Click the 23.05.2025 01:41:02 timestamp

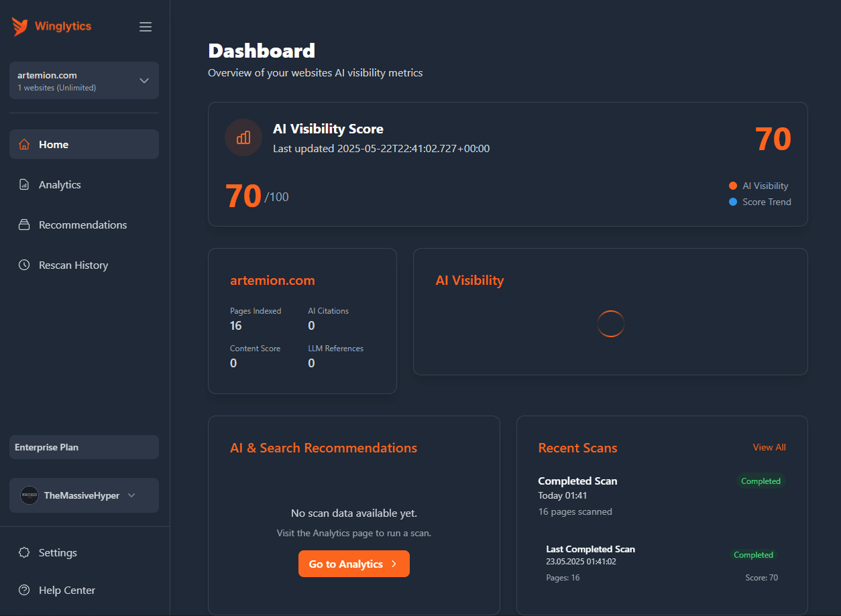pos(581,562)
